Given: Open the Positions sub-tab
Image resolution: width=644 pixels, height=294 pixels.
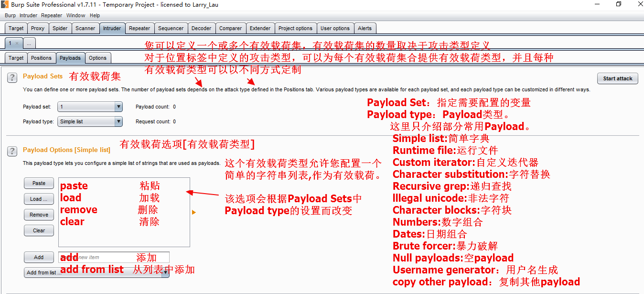Looking at the screenshot, I should pyautogui.click(x=41, y=58).
